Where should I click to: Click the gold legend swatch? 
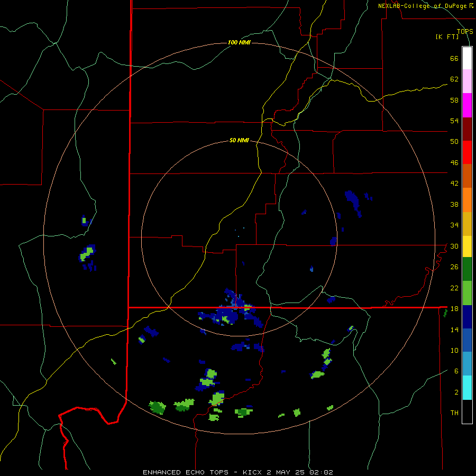point(467,224)
